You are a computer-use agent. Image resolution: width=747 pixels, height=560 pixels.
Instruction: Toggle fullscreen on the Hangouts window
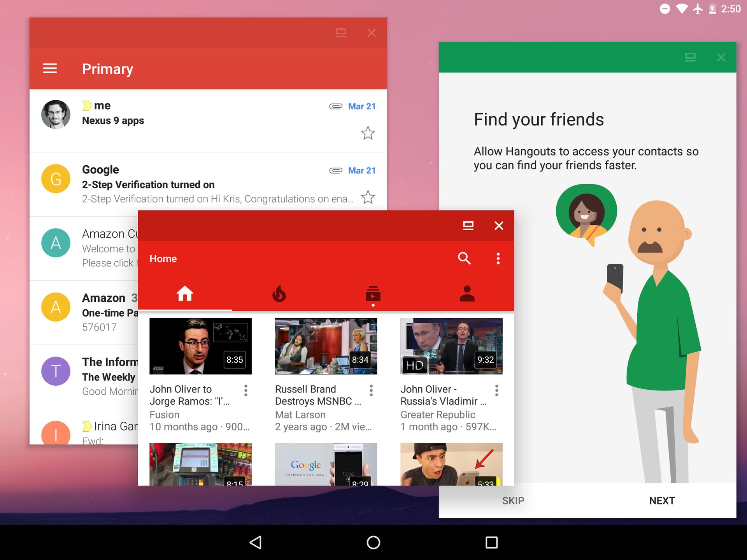point(691,57)
